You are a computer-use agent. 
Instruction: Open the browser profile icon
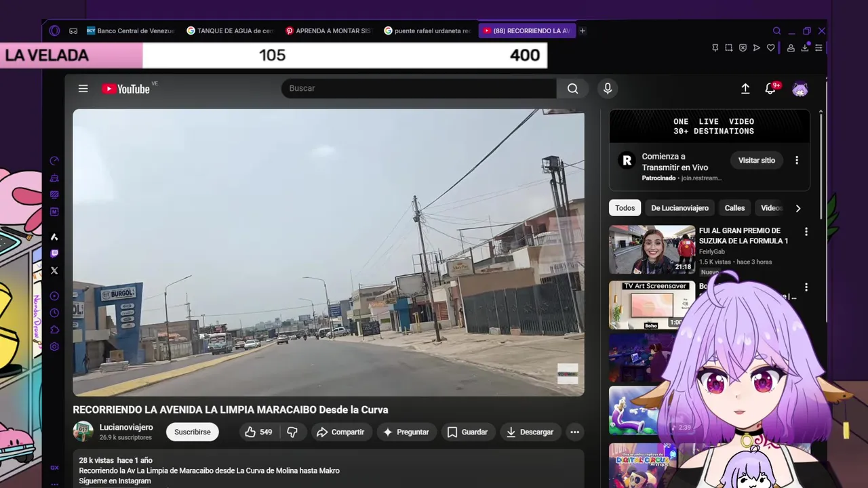pos(791,47)
